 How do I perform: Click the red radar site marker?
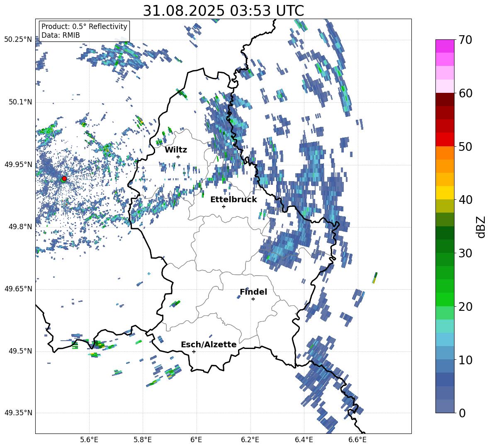coord(64,178)
